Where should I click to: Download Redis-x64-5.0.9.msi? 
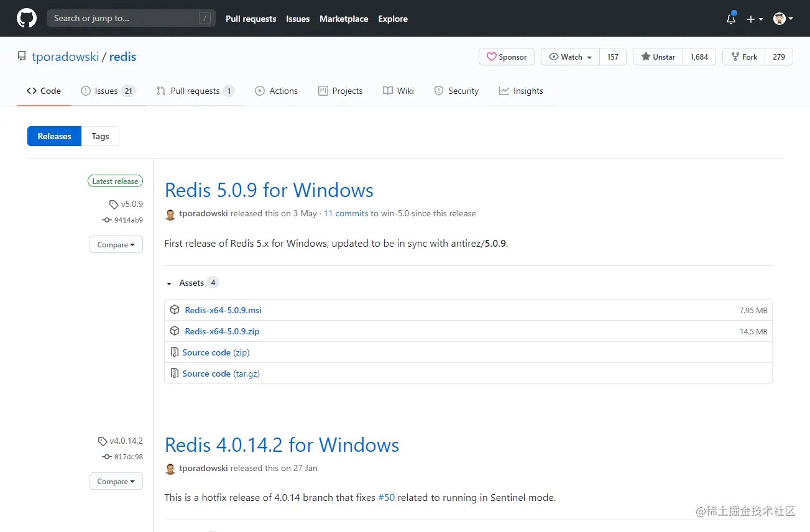pos(223,310)
